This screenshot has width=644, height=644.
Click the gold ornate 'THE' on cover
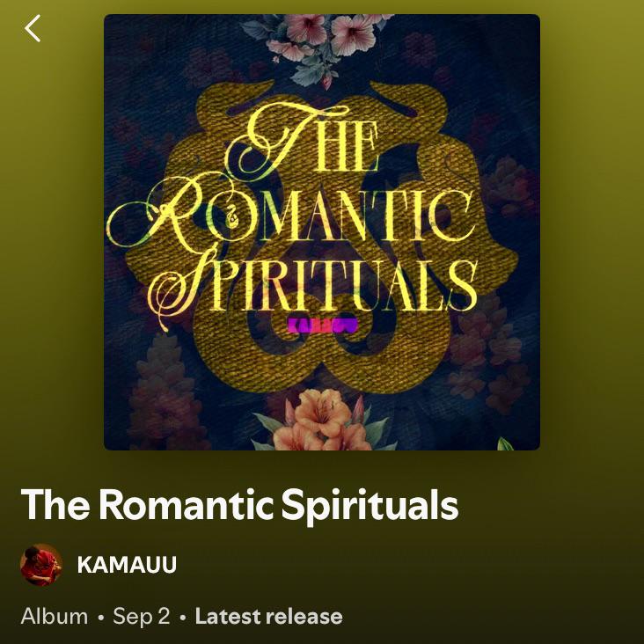tap(302, 142)
